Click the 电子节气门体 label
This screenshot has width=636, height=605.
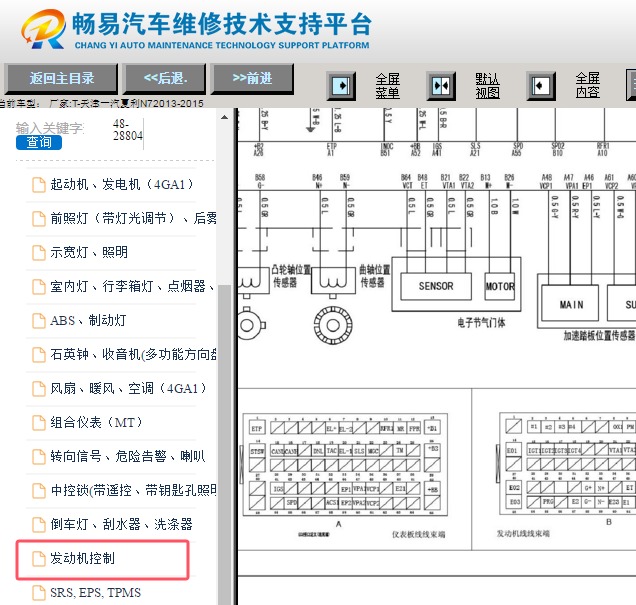click(x=481, y=323)
